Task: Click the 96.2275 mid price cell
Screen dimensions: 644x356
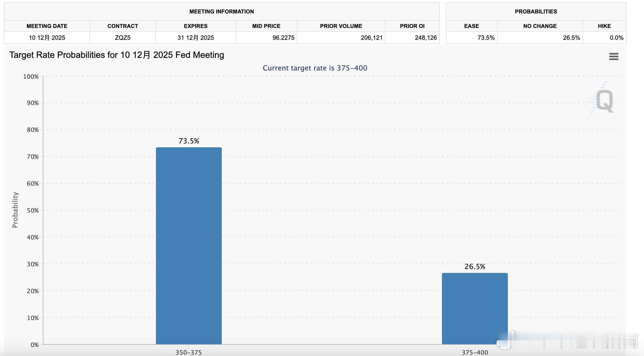Action: coord(283,38)
